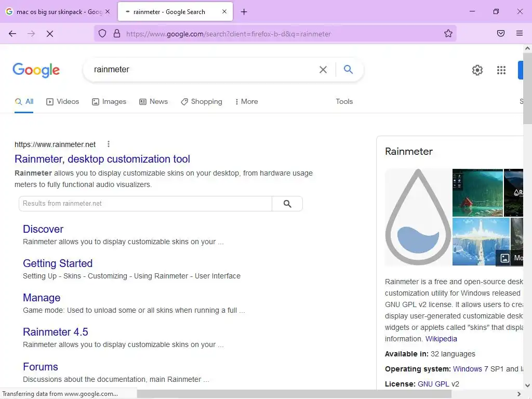Open the Getting Started sitelink
This screenshot has height=399, width=532.
58,263
